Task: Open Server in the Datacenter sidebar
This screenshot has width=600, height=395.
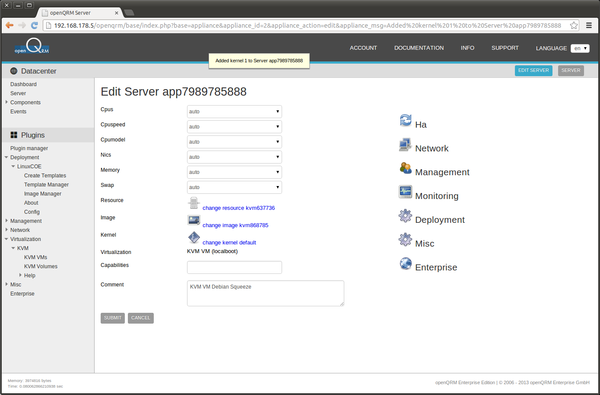Action: tap(18, 93)
